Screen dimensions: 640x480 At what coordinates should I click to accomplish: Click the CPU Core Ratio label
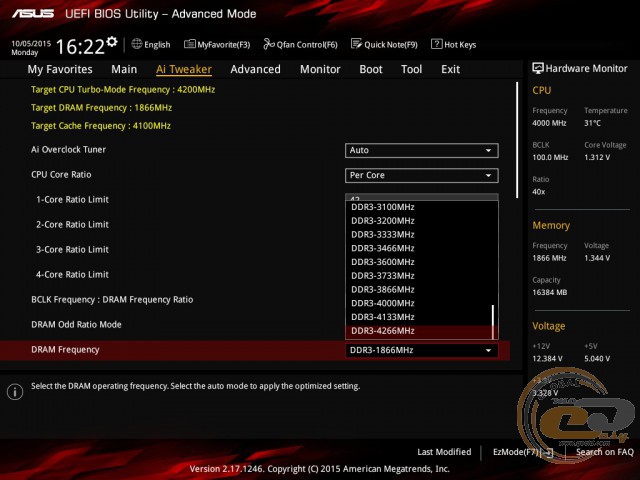[61, 175]
